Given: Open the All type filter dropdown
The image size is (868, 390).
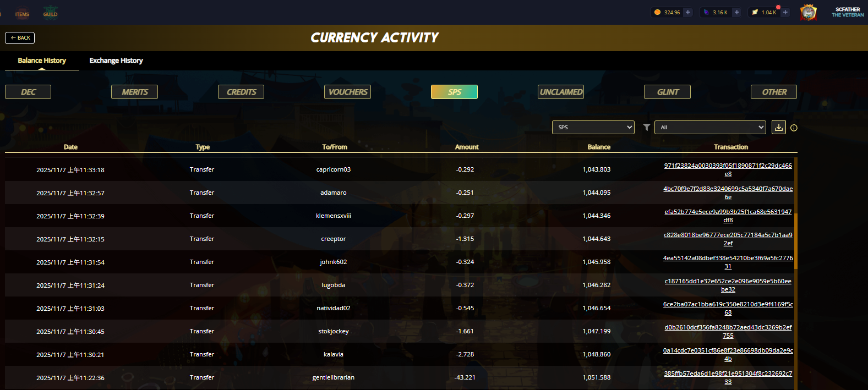Looking at the screenshot, I should point(710,127).
